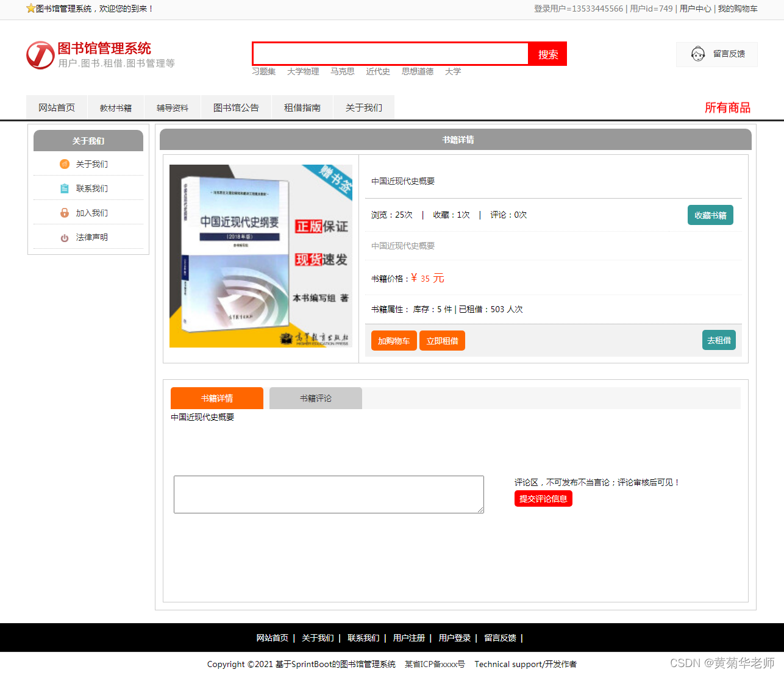Click the Copyright ©2021 footer text
This screenshot has width=784, height=675.
coord(301,664)
